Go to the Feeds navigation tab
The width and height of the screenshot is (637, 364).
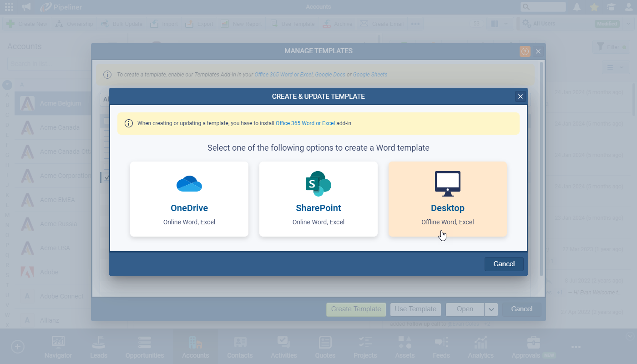[x=441, y=347]
